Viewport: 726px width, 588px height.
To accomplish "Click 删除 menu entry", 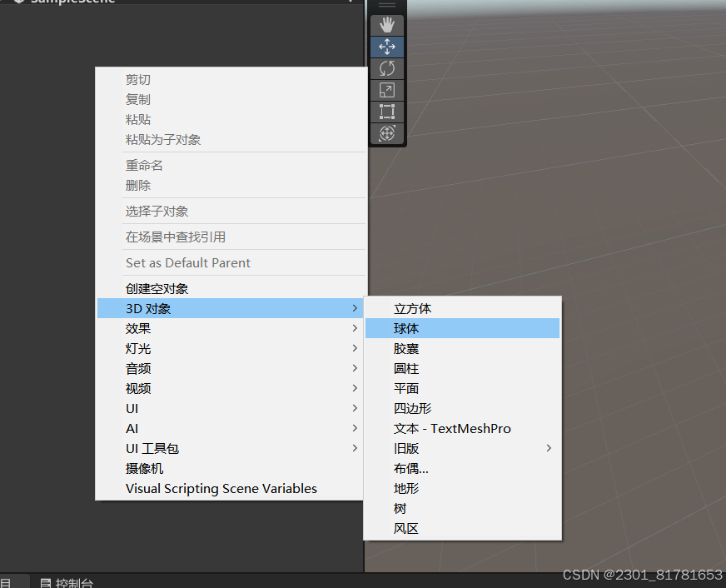I will point(231,185).
